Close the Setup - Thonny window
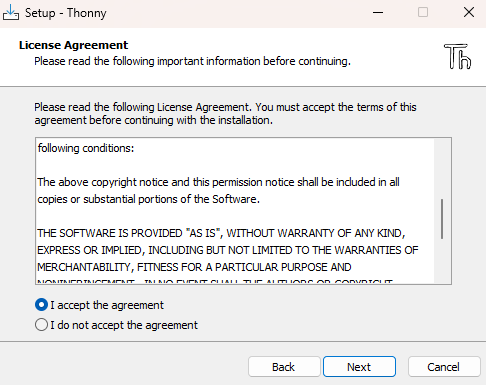Viewport: 486px width, 385px height. pos(469,13)
